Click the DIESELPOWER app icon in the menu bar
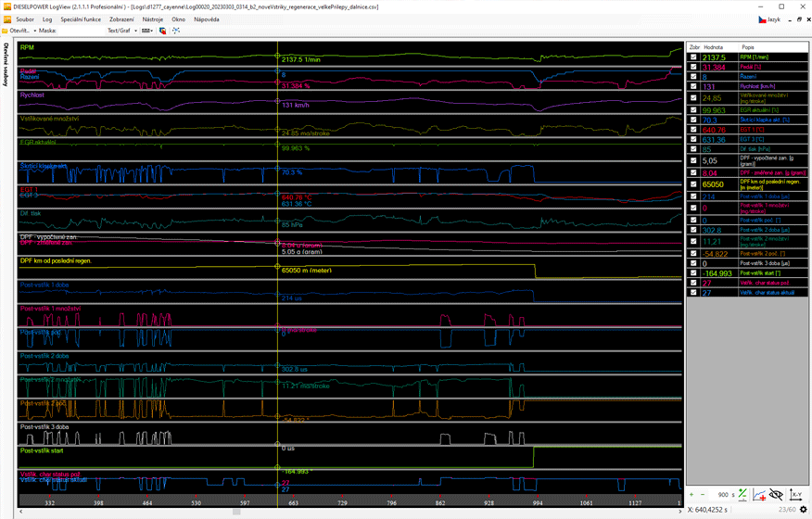The width and height of the screenshot is (812, 519). pyautogui.click(x=6, y=19)
